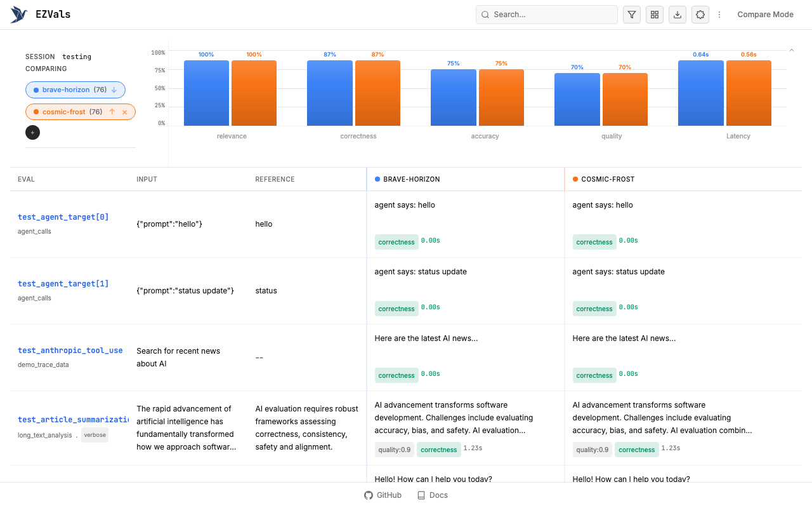Remove cosmic-frost run with the x icon
Viewport: 812px width, 508px height.
click(x=125, y=112)
